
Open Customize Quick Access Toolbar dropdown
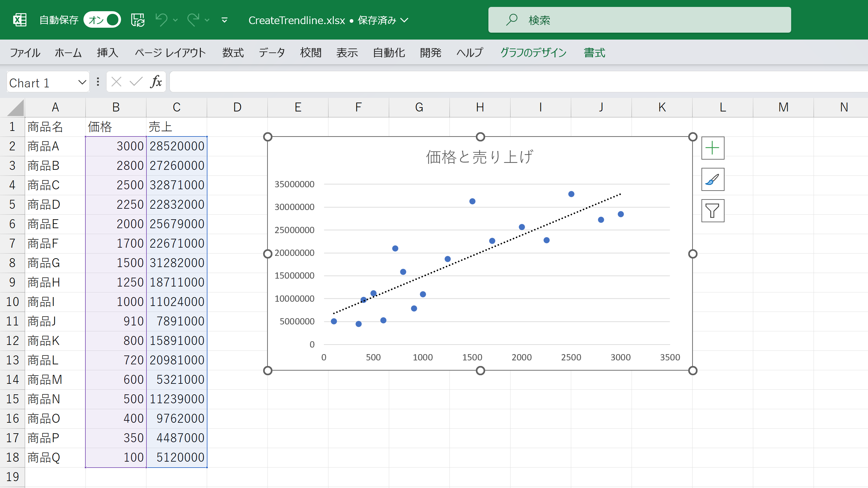224,20
